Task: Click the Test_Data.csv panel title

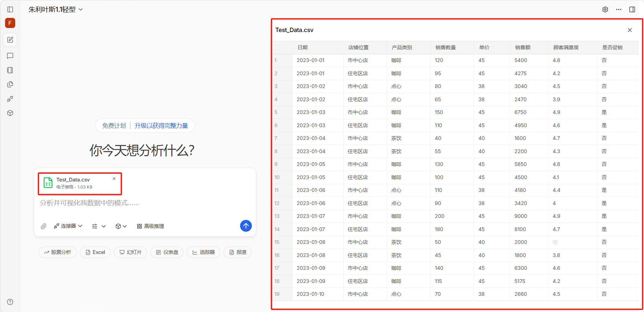Action: (294, 30)
